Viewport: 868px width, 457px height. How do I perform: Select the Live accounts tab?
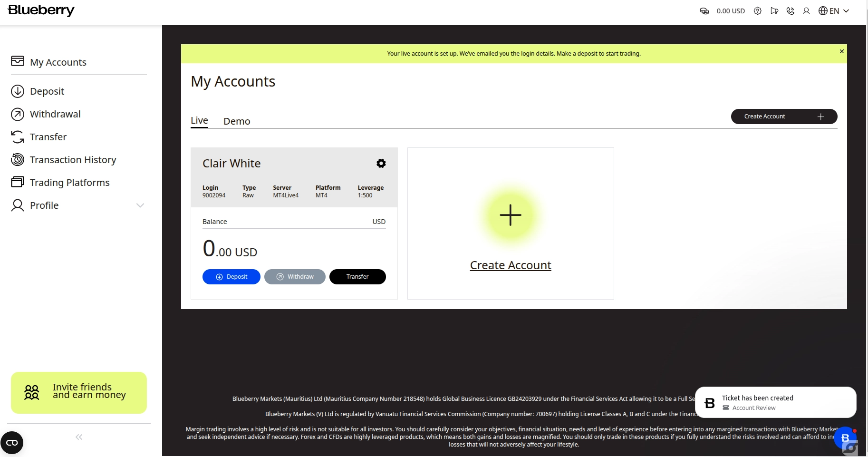coord(199,121)
